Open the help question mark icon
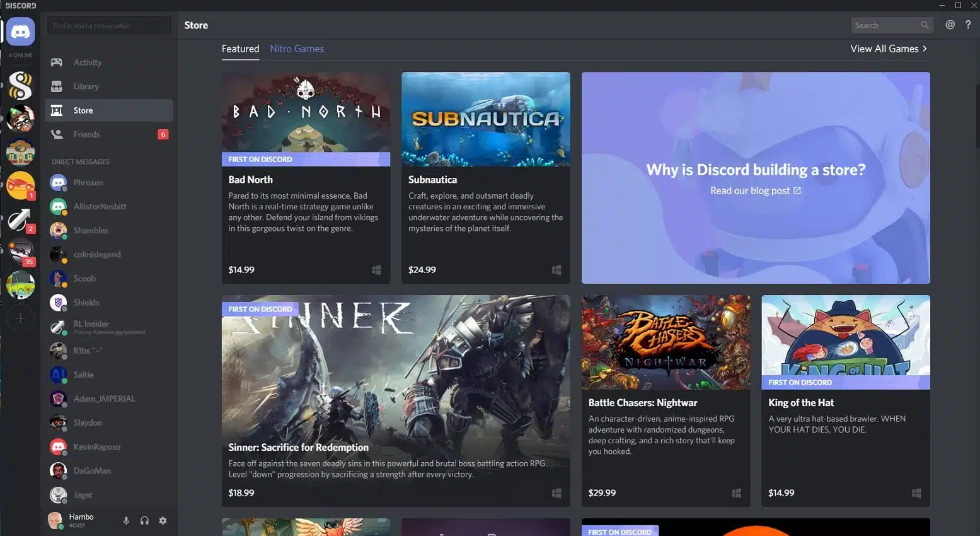Viewport: 980px width, 536px height. 968,25
